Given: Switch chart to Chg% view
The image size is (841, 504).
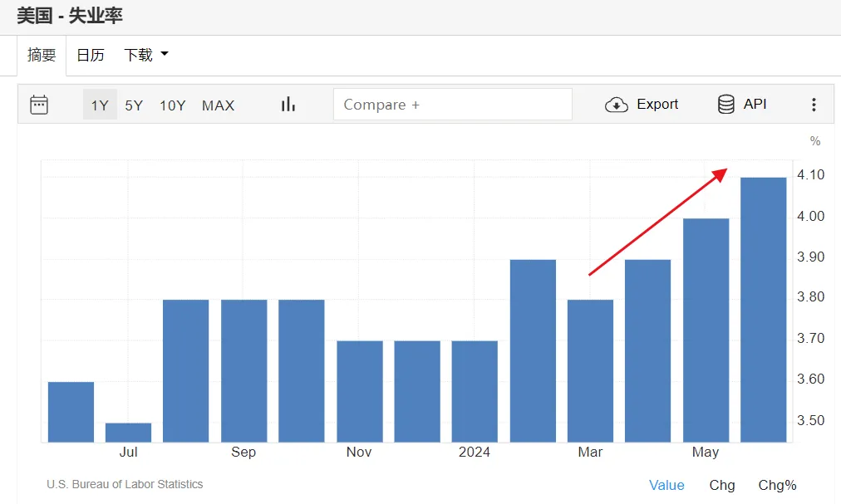Looking at the screenshot, I should point(777,485).
